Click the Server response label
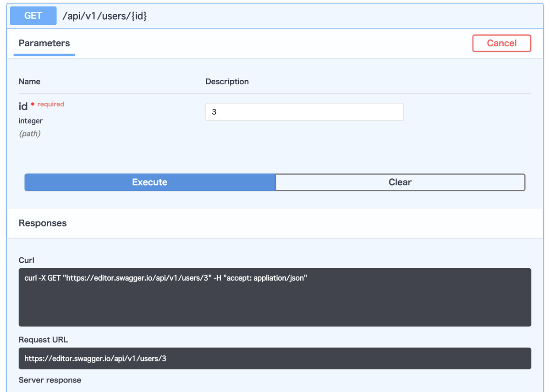The height and width of the screenshot is (392, 550). [x=49, y=380]
